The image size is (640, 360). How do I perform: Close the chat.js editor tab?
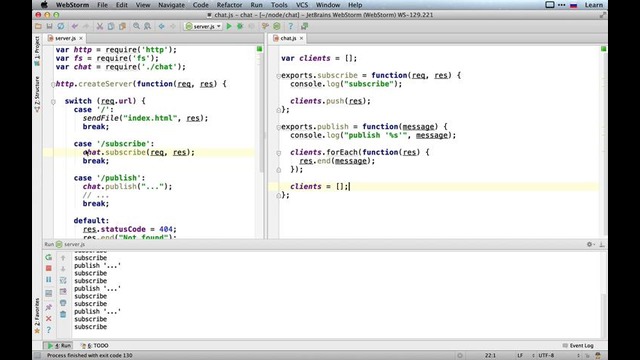301,38
